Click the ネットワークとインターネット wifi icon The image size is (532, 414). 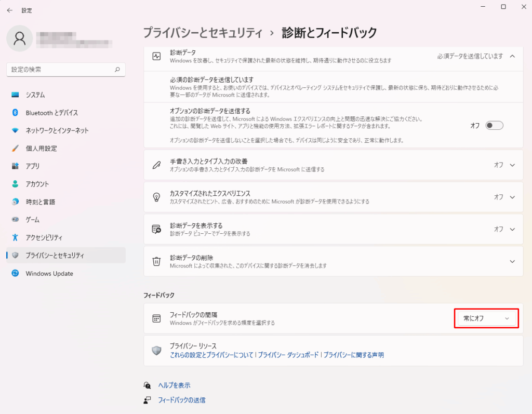tap(15, 130)
